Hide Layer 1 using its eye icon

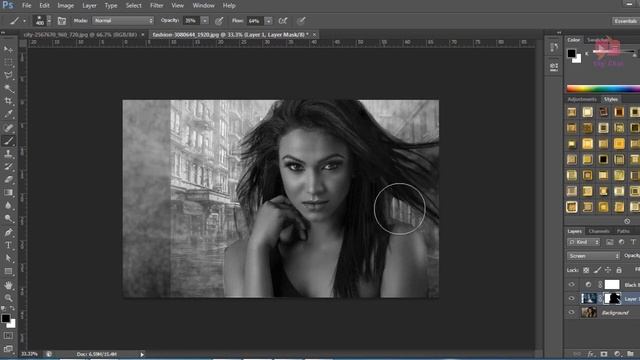point(571,298)
